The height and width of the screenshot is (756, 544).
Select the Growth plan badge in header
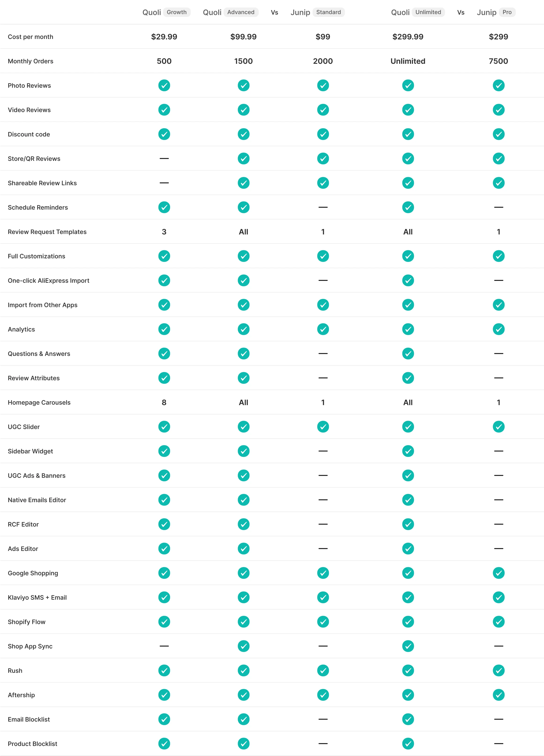[177, 12]
